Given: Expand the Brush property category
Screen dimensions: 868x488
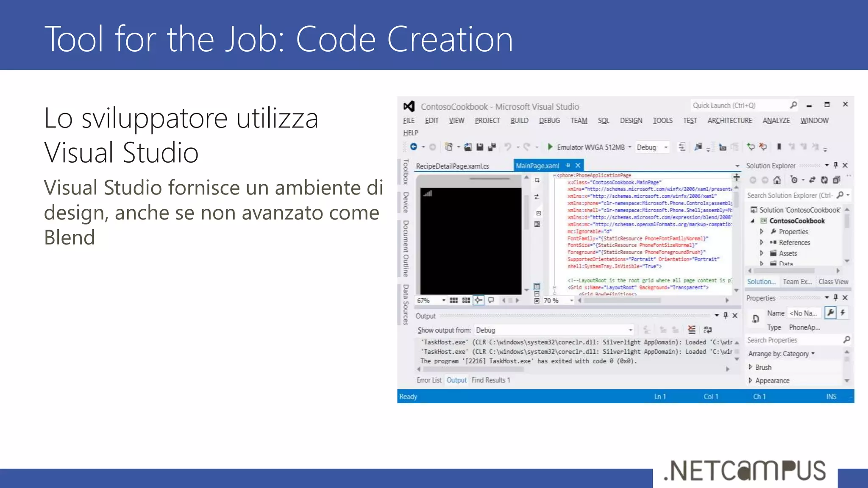Looking at the screenshot, I should [750, 367].
